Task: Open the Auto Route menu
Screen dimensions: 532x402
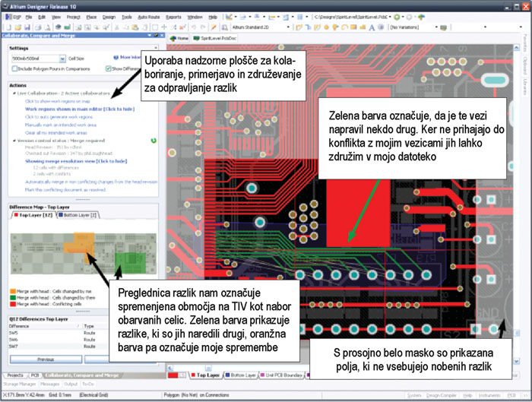Action: tap(148, 16)
